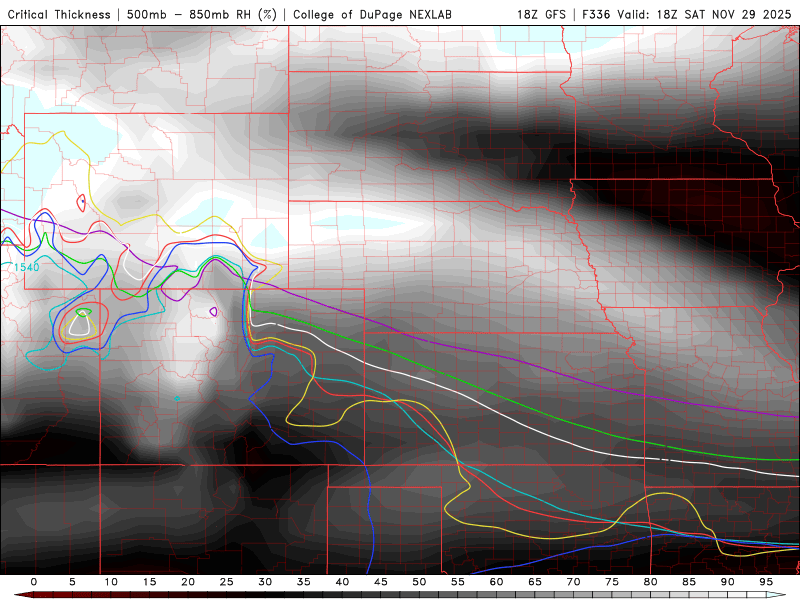800x600 pixels.
Task: Click the "55" value on the RH scale
Action: [x=458, y=582]
